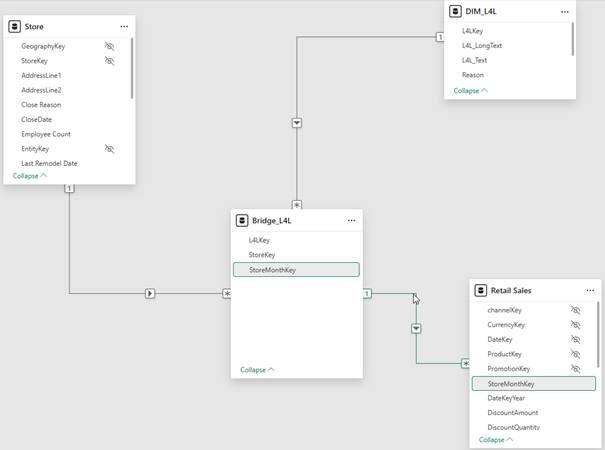Click the Store table scrollbar
605x450 pixels.
[132, 68]
